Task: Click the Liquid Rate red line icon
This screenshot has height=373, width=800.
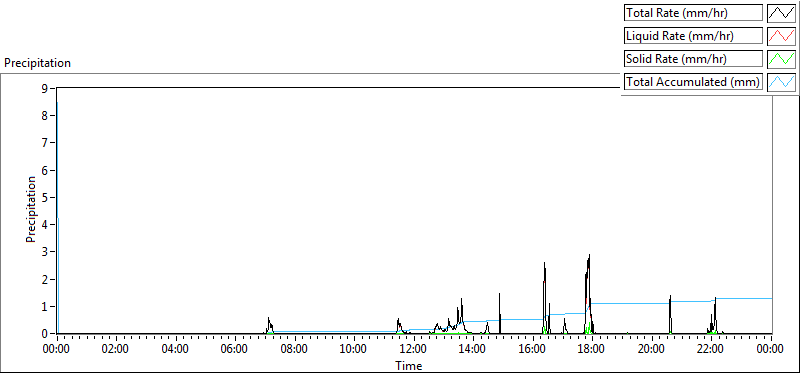Action: (x=782, y=36)
